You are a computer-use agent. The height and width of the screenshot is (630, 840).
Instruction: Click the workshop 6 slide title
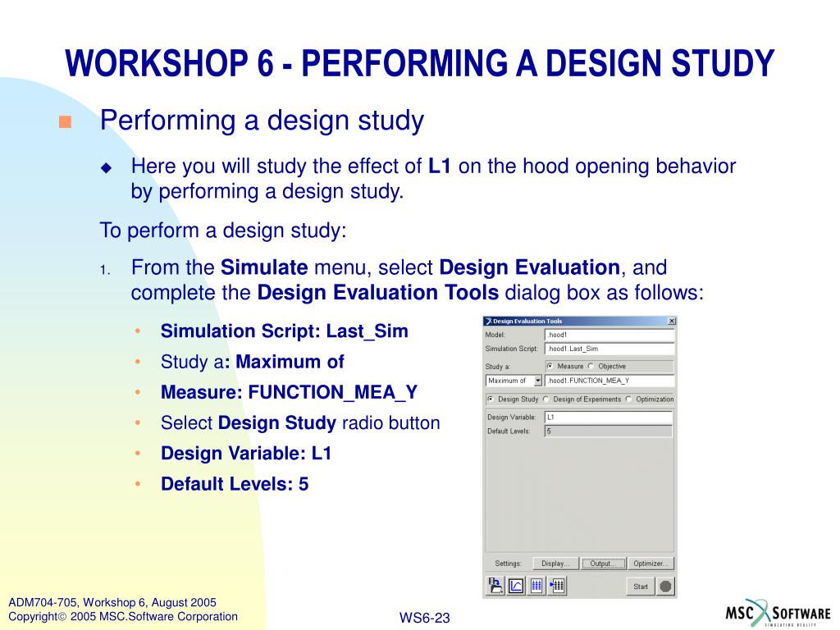click(419, 62)
